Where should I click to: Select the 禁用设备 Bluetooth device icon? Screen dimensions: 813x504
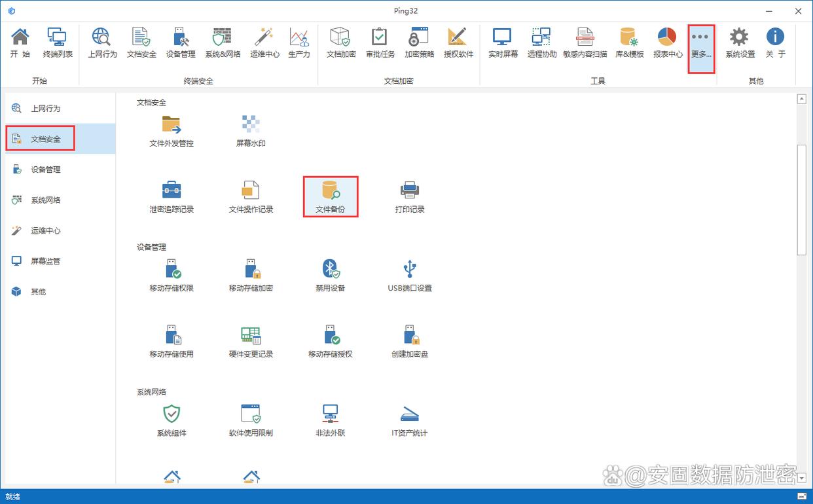[x=330, y=274]
